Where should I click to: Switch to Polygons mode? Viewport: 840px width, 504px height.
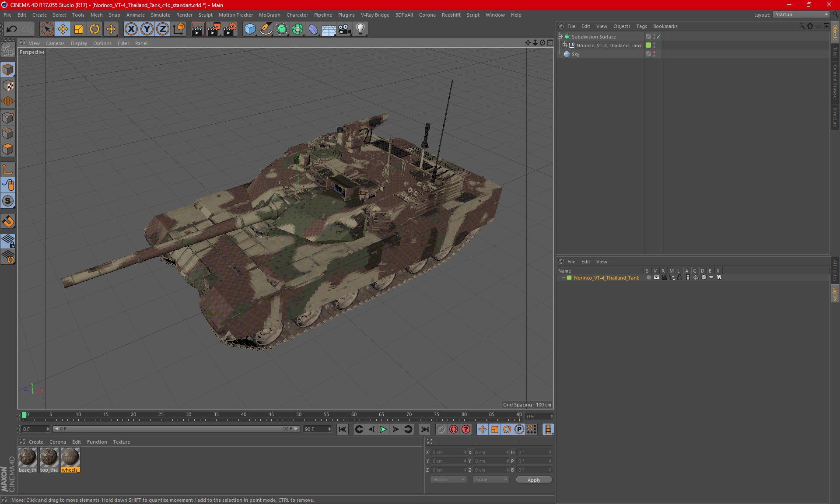8,149
